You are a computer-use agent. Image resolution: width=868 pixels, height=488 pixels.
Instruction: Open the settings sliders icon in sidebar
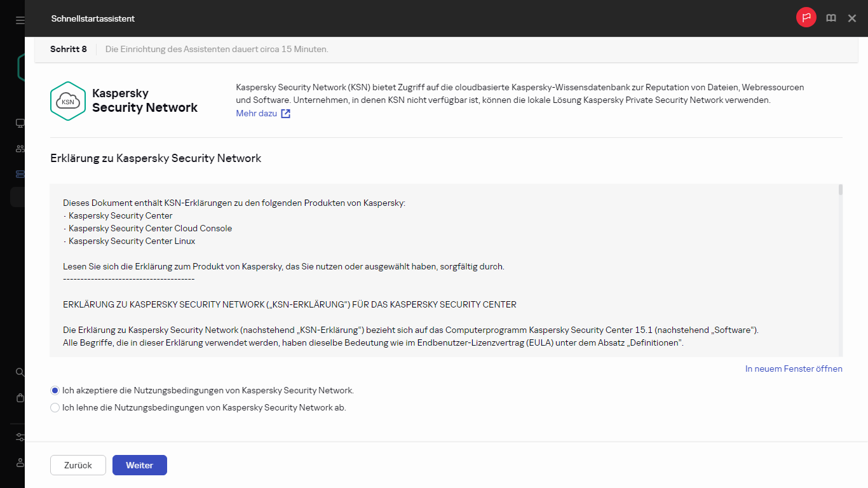[x=19, y=437]
